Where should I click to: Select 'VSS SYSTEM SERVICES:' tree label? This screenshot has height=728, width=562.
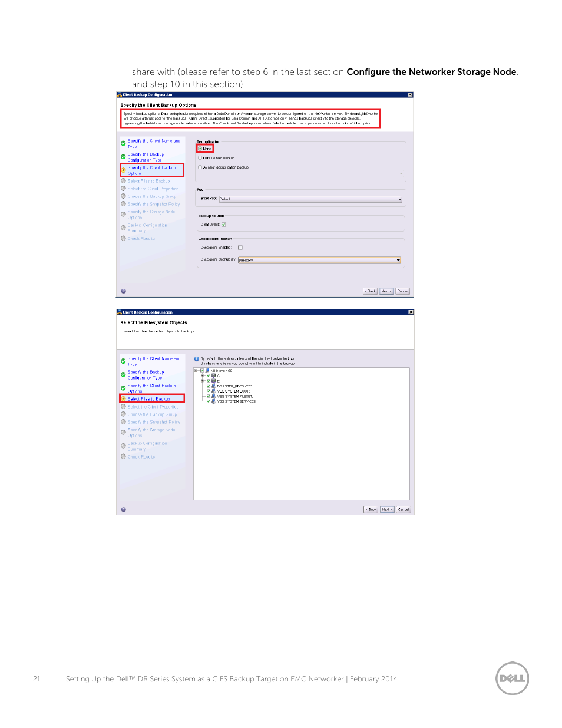[x=237, y=401]
